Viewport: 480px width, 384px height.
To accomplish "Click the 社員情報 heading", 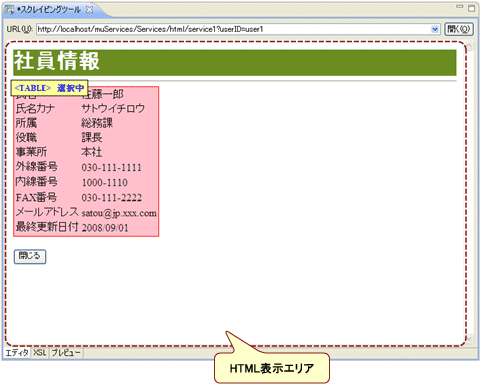I will [x=57, y=61].
